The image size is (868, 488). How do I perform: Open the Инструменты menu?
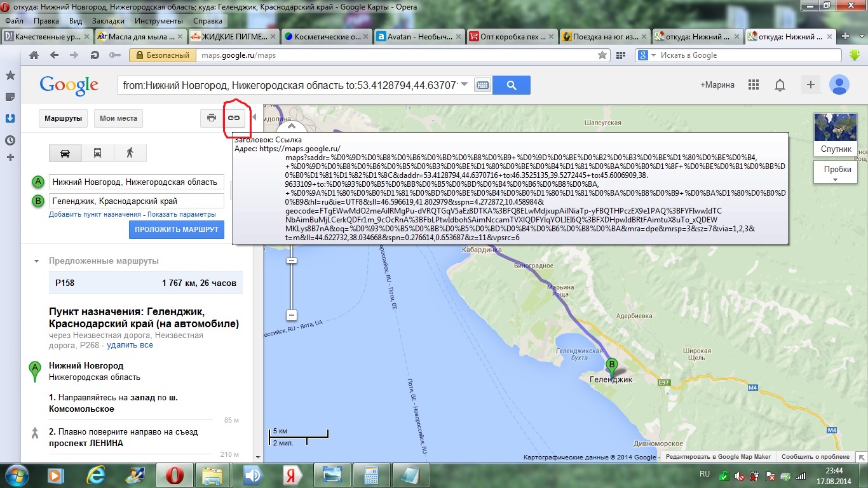pos(159,20)
